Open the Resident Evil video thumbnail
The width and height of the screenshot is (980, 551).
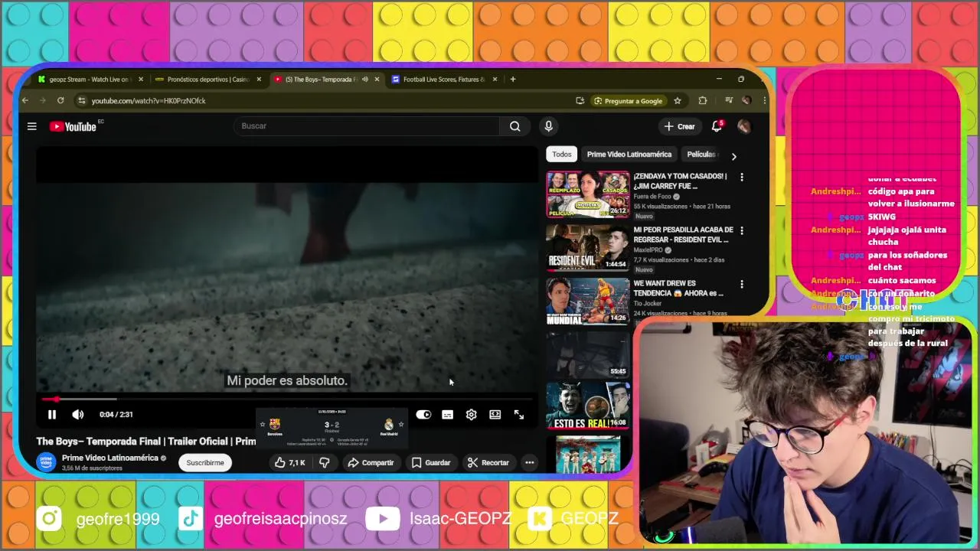(x=588, y=248)
